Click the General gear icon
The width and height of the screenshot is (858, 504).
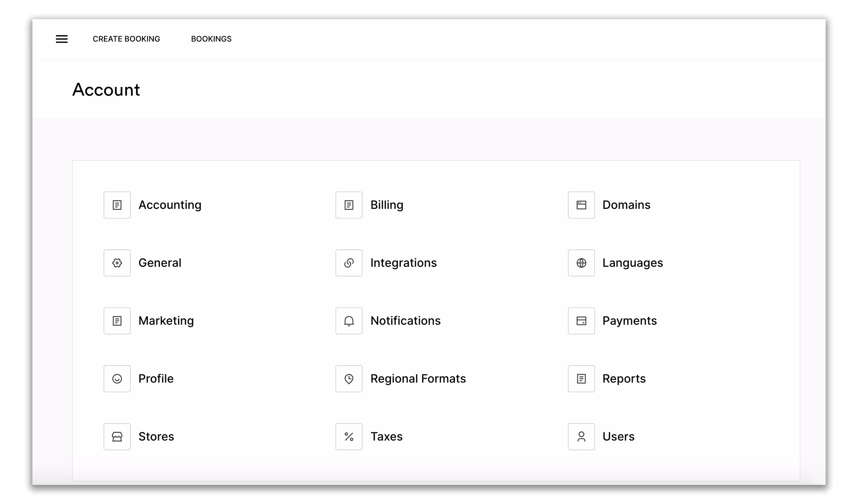click(x=117, y=263)
